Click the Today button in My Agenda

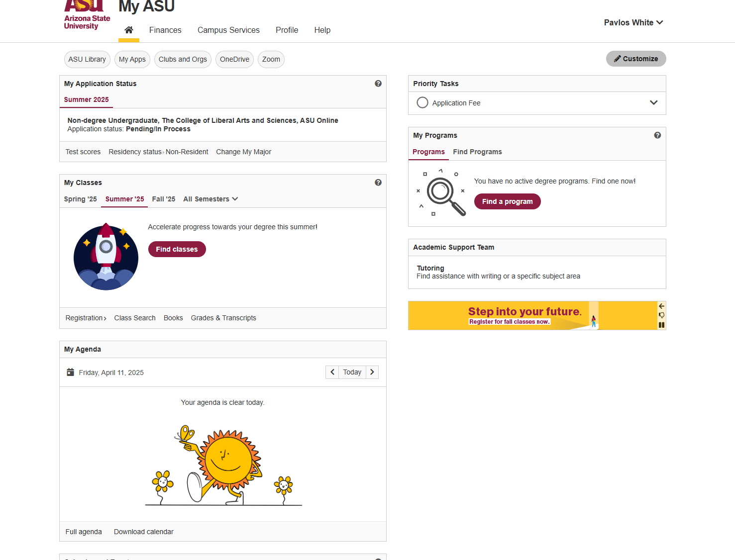352,372
